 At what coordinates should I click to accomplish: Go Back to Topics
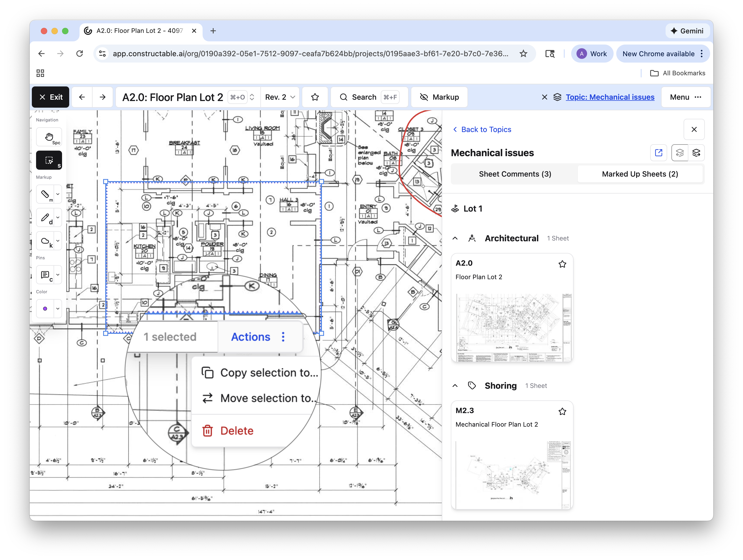coord(482,129)
